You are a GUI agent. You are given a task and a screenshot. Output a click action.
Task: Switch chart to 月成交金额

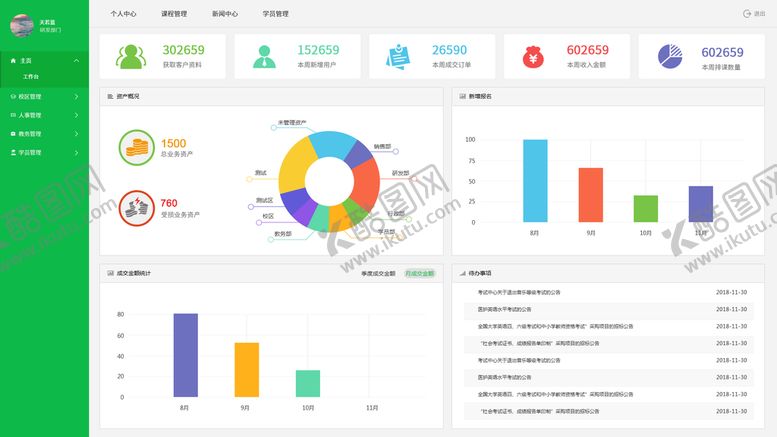pos(419,273)
